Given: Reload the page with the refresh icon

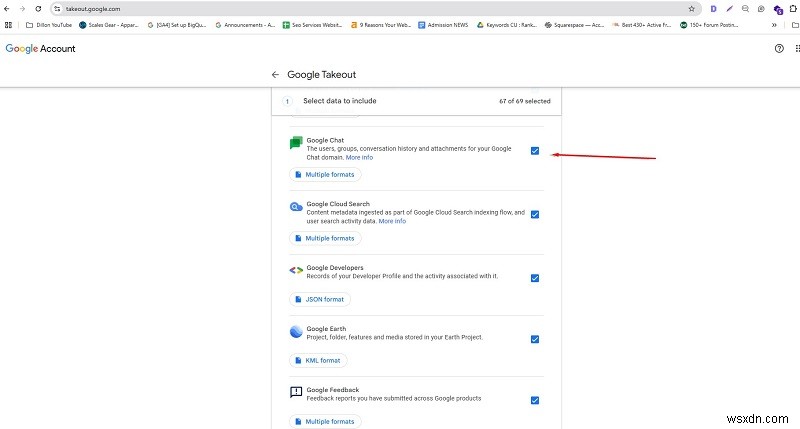Looking at the screenshot, I should [x=38, y=9].
